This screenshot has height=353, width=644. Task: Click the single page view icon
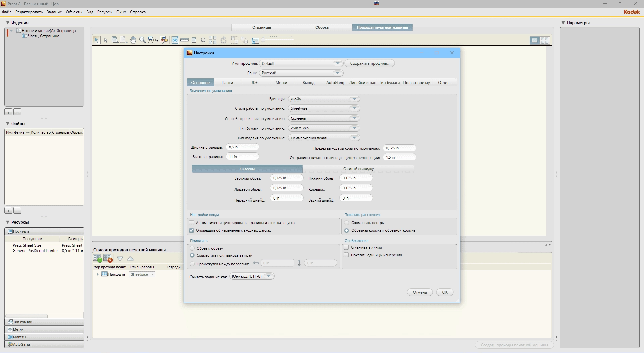coord(194,40)
